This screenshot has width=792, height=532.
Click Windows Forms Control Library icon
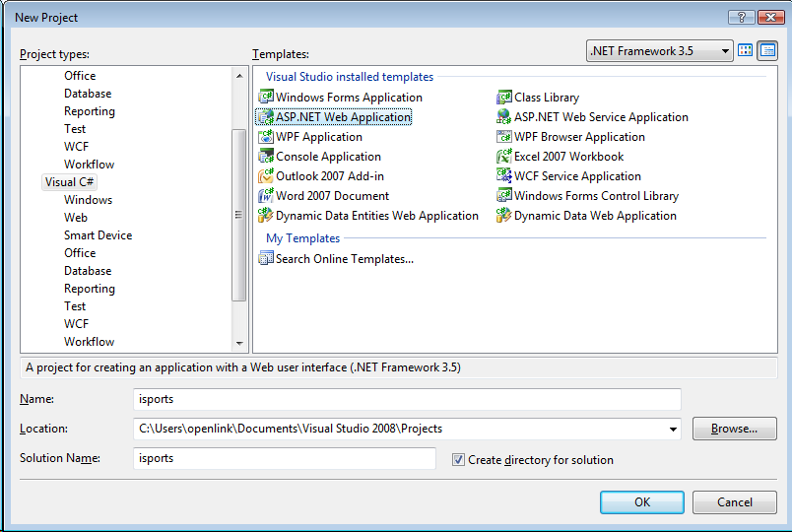504,195
